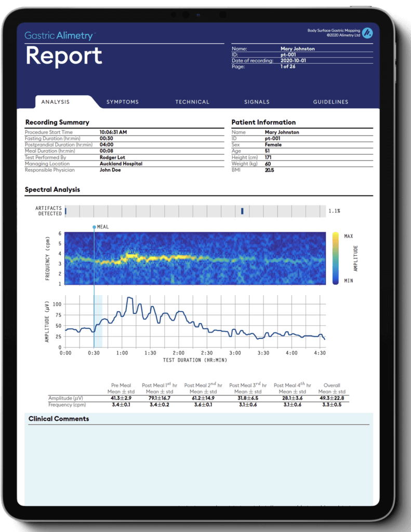Screen dimensions: 411x532
Task: Click the Alimetry logo icon
Action: pyautogui.click(x=367, y=33)
